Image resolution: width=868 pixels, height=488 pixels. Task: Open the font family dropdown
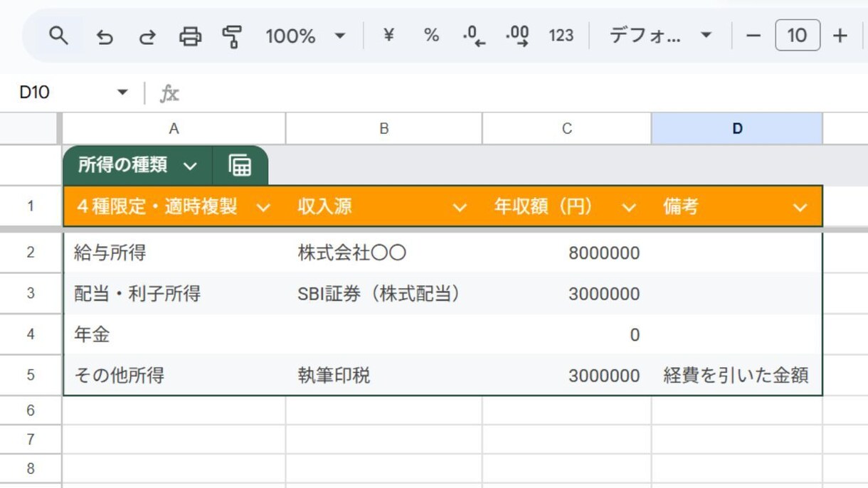(x=660, y=36)
